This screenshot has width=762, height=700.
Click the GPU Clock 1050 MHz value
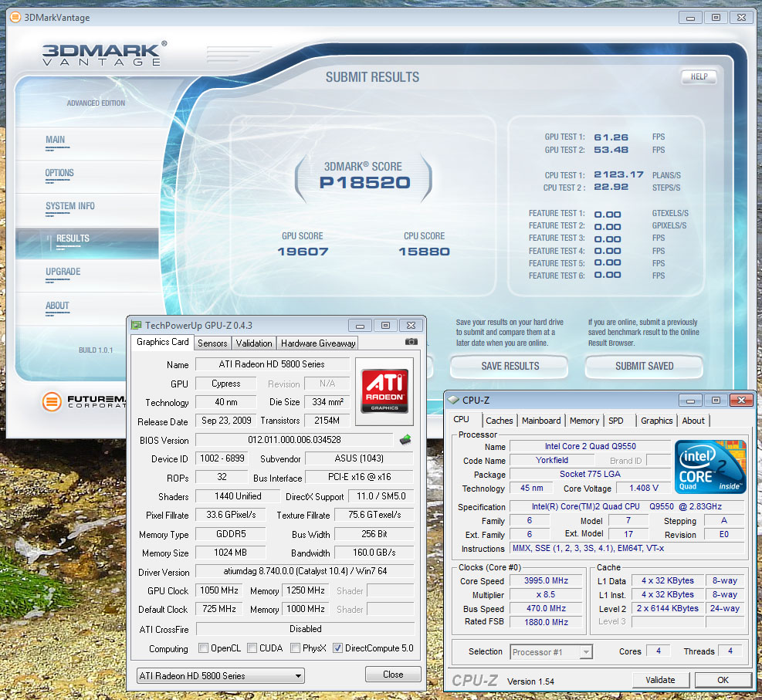click(x=219, y=590)
